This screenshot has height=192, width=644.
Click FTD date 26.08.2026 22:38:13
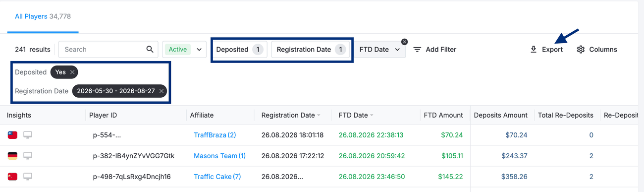[x=371, y=135]
